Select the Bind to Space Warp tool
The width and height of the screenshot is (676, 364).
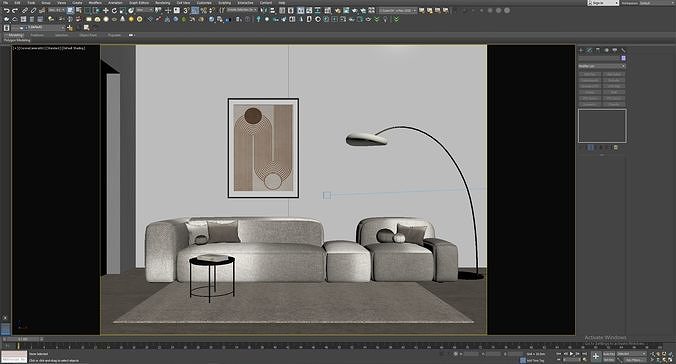click(x=42, y=10)
